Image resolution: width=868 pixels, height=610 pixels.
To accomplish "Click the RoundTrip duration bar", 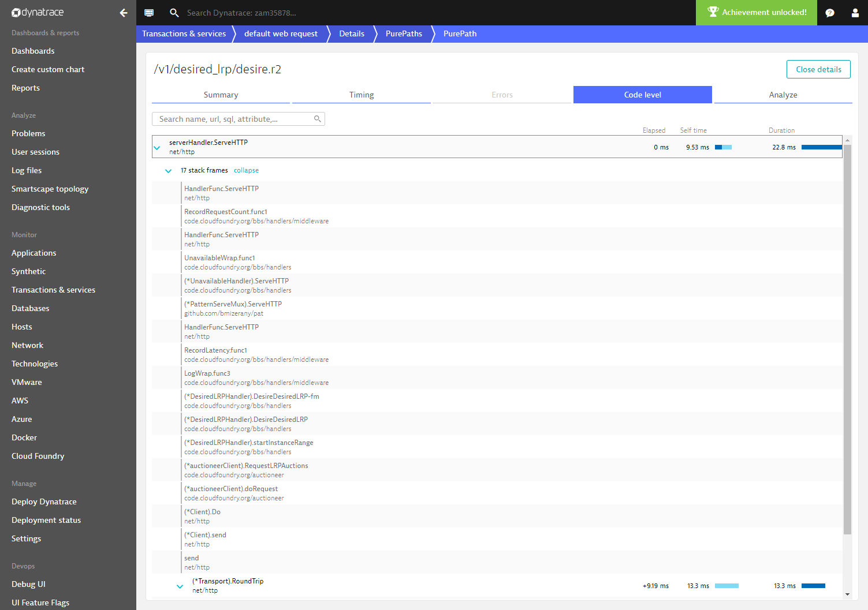I will [813, 586].
